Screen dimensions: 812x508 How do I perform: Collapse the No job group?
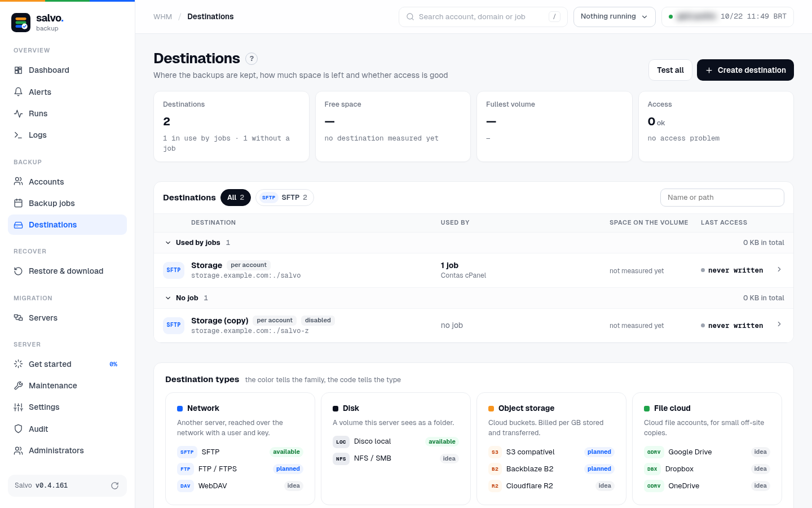[x=168, y=298]
